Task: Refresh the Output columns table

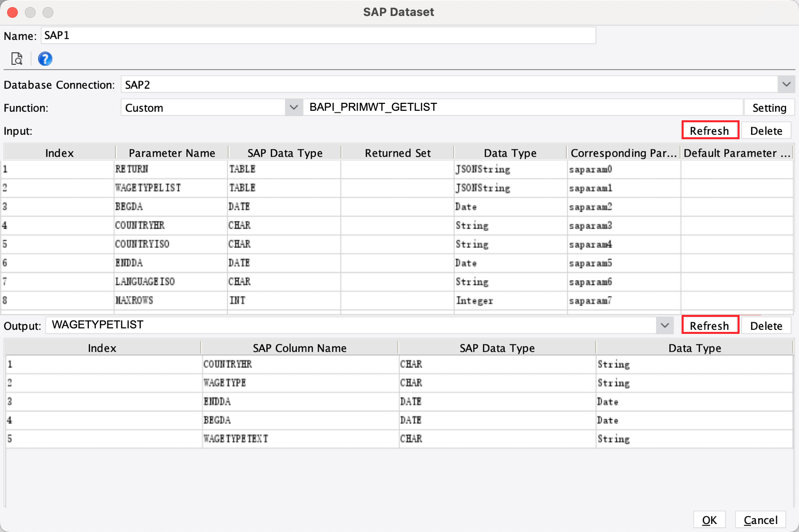Action: (x=710, y=325)
